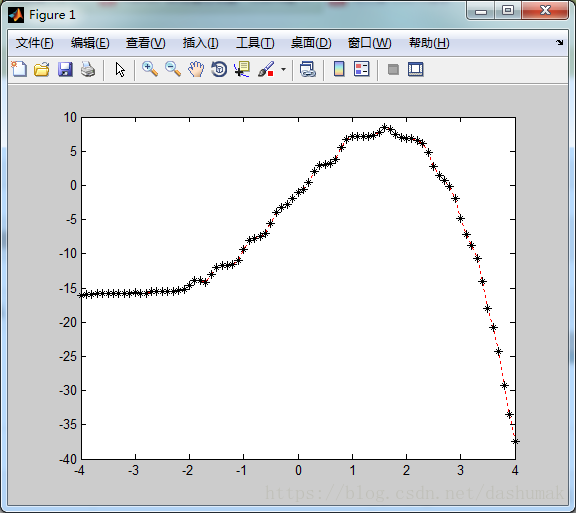Maximize the Figure 1 window
This screenshot has width=576, height=513.
[508, 11]
